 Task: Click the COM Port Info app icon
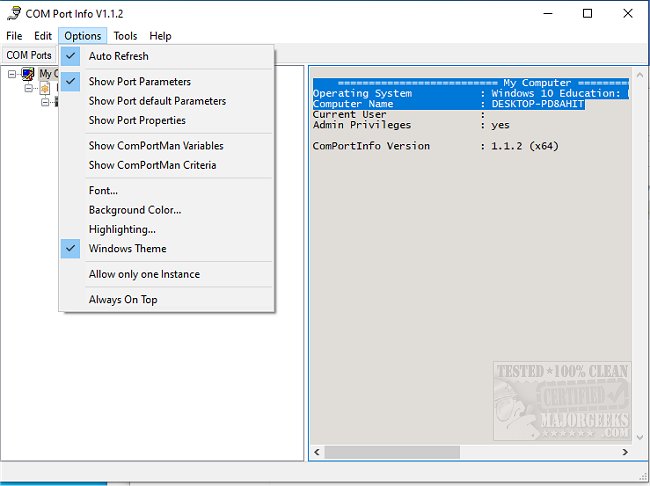(14, 13)
